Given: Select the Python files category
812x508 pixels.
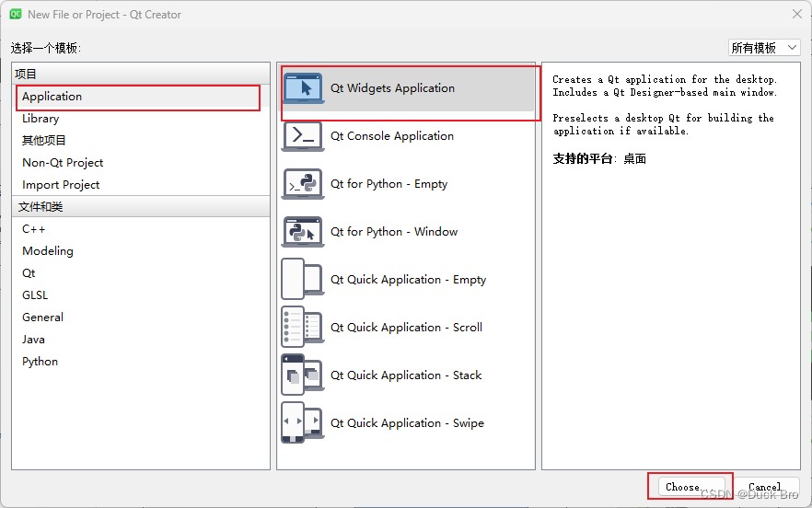Looking at the screenshot, I should pyautogui.click(x=141, y=362).
